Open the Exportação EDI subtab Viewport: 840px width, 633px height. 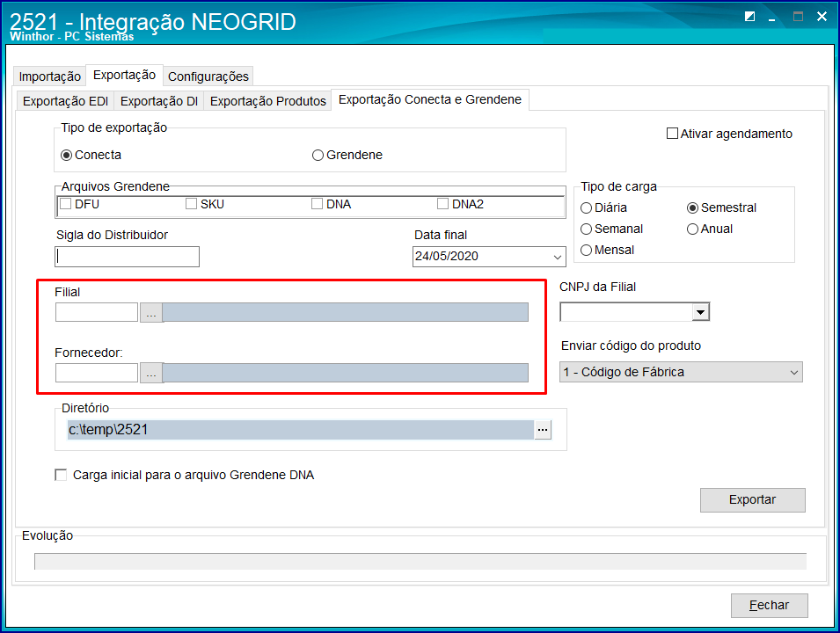point(65,101)
